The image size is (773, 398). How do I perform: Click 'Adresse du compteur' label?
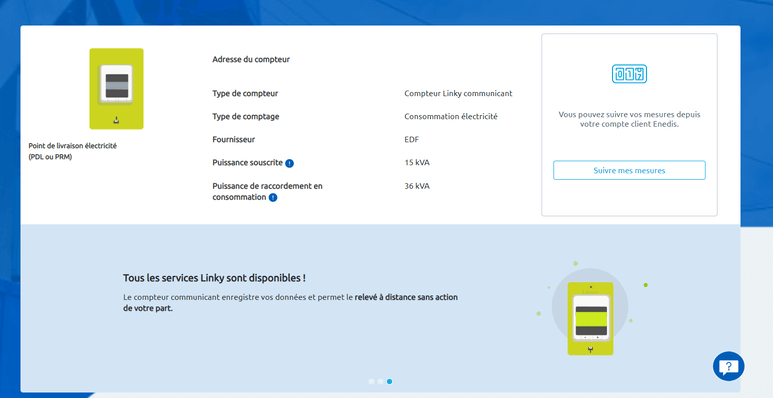click(x=251, y=59)
